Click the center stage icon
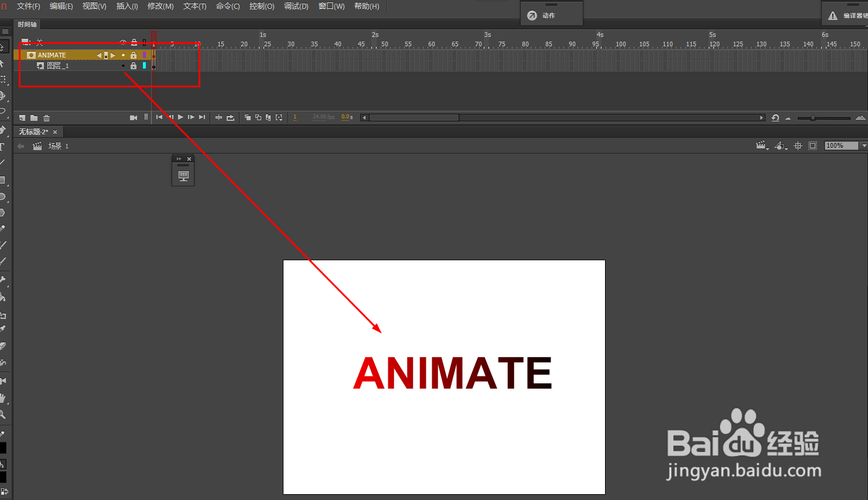This screenshot has height=500, width=868. coord(798,146)
